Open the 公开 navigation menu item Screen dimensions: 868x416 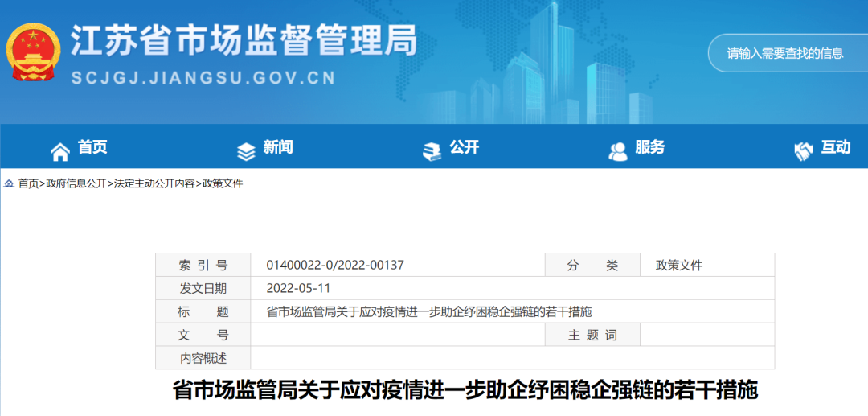pyautogui.click(x=464, y=147)
